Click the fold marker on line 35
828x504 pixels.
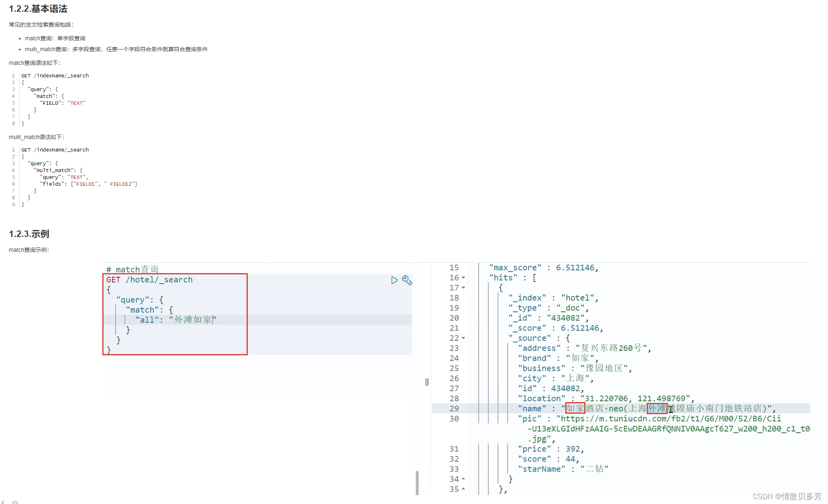[x=463, y=489]
